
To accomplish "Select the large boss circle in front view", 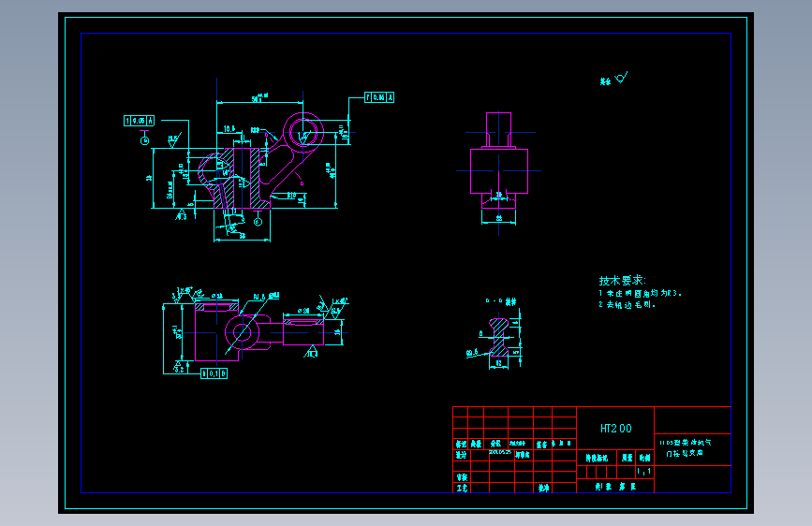I will tap(303, 133).
